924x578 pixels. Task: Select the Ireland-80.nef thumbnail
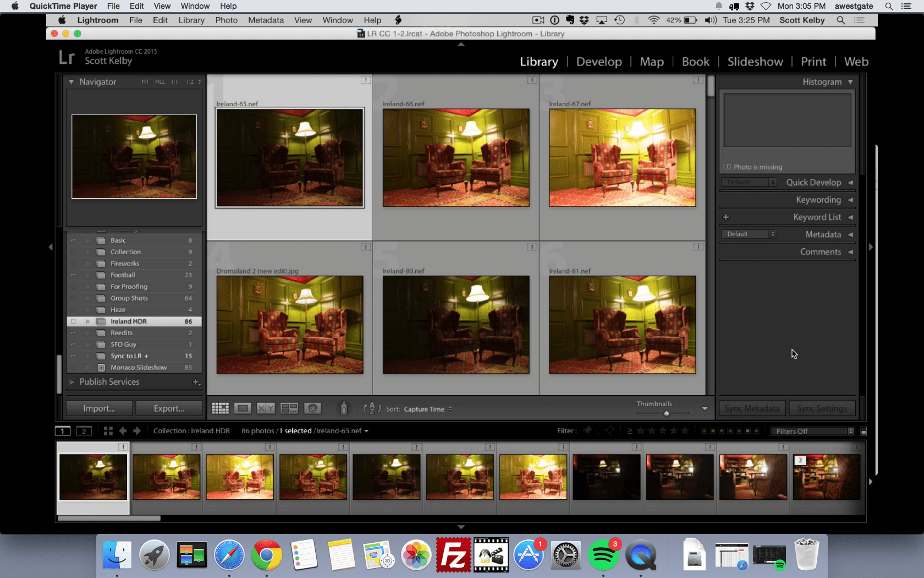click(x=455, y=325)
